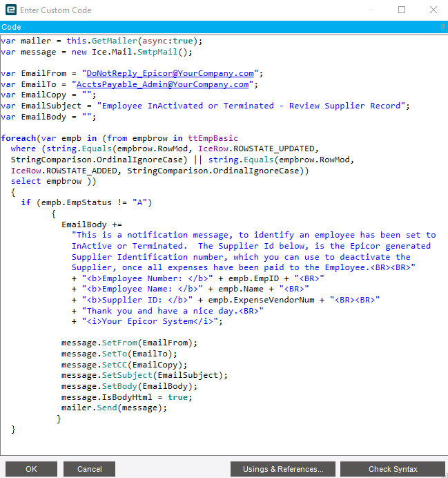
Task: Click 'message.IsBodyHtml = true;' line
Action: (x=127, y=397)
